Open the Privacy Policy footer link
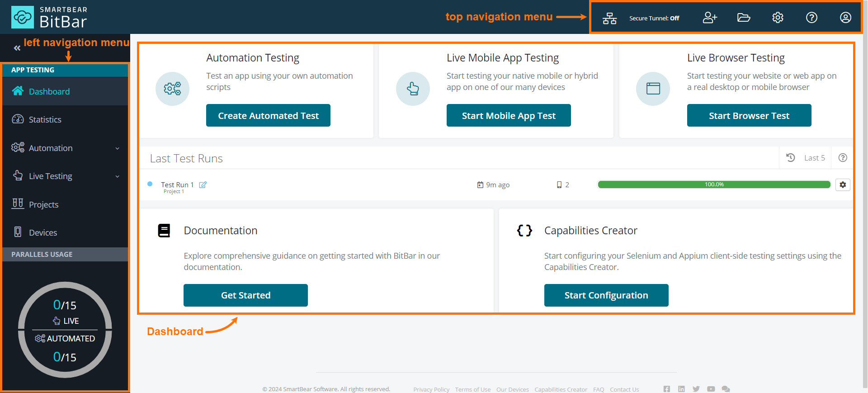The height and width of the screenshot is (393, 868). 431,389
